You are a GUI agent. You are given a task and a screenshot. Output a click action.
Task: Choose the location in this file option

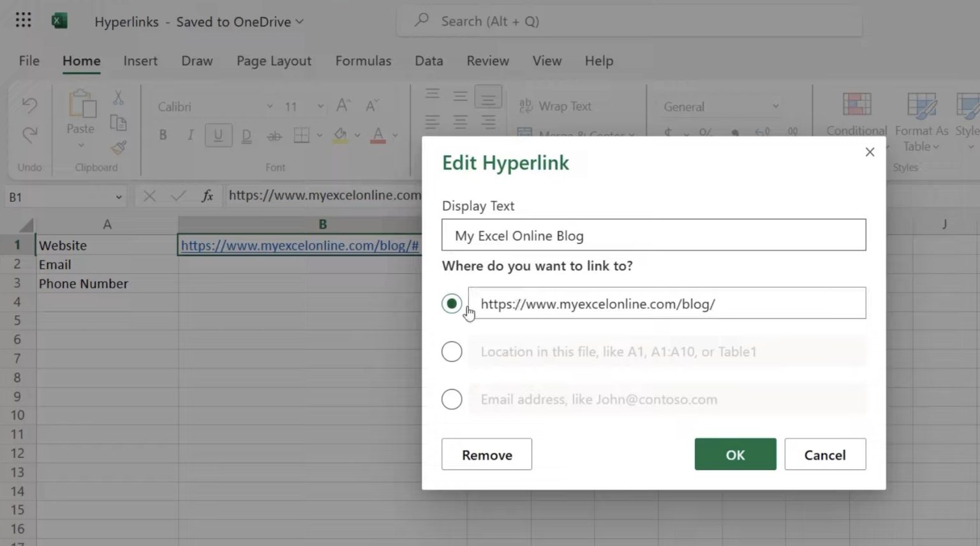pos(452,351)
